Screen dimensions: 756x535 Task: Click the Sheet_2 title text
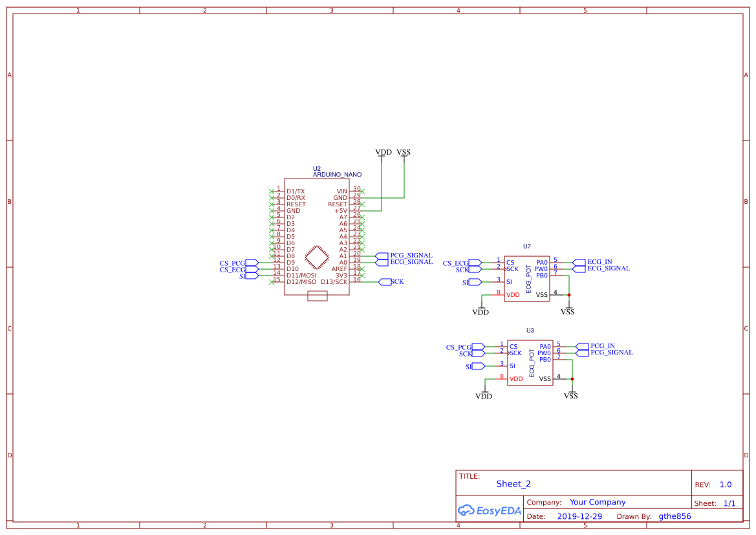(x=513, y=483)
